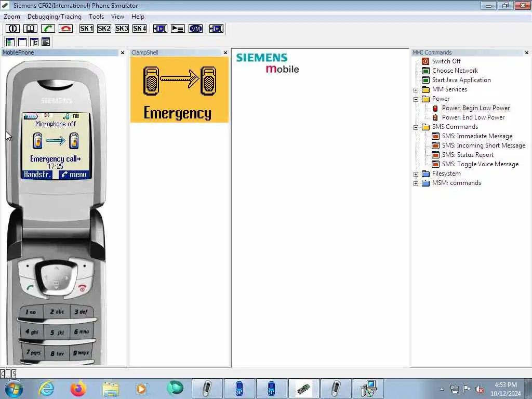Trigger the SK2 softkey toolbar button
532x399 pixels.
[x=104, y=29]
